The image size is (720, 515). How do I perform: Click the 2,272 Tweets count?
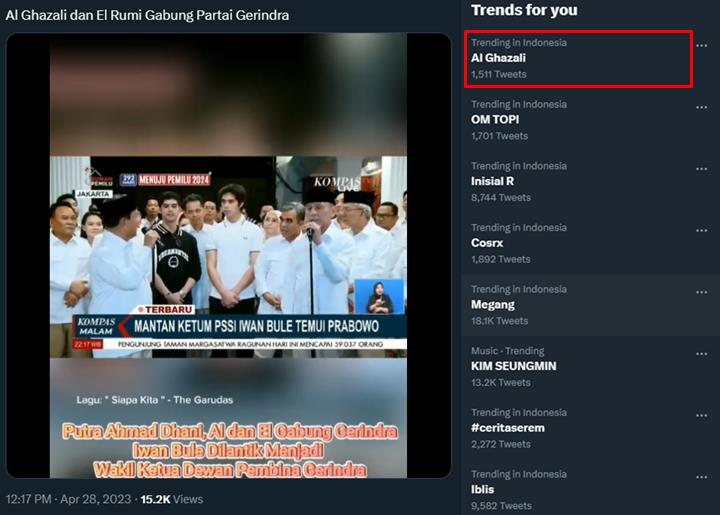tap(501, 444)
